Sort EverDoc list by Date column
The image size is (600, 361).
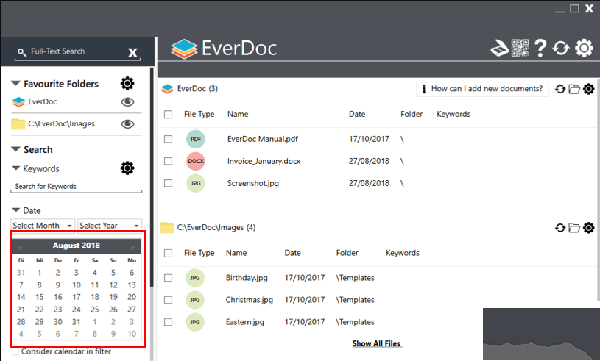357,114
